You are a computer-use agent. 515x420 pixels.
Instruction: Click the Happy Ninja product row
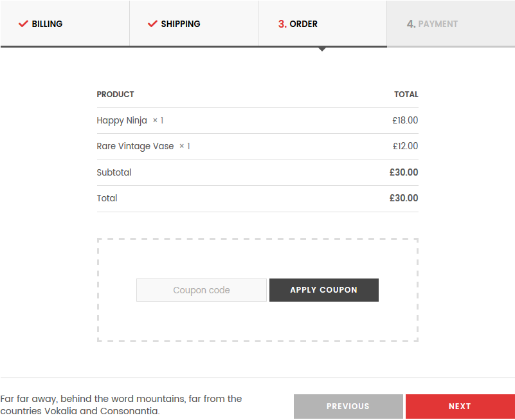coord(257,121)
